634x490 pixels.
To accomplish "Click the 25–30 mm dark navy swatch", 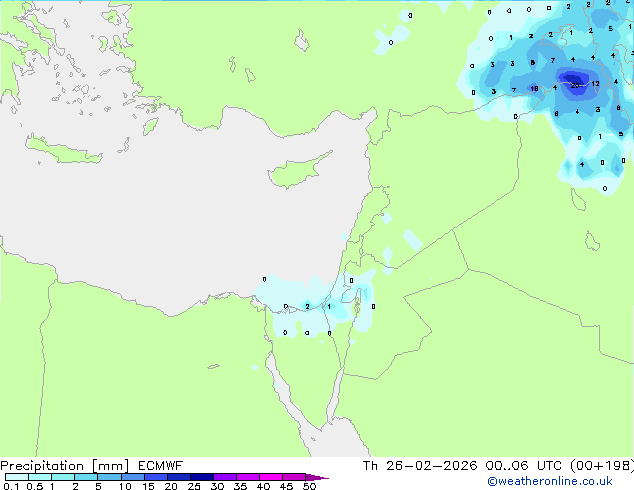I will 202,477.
